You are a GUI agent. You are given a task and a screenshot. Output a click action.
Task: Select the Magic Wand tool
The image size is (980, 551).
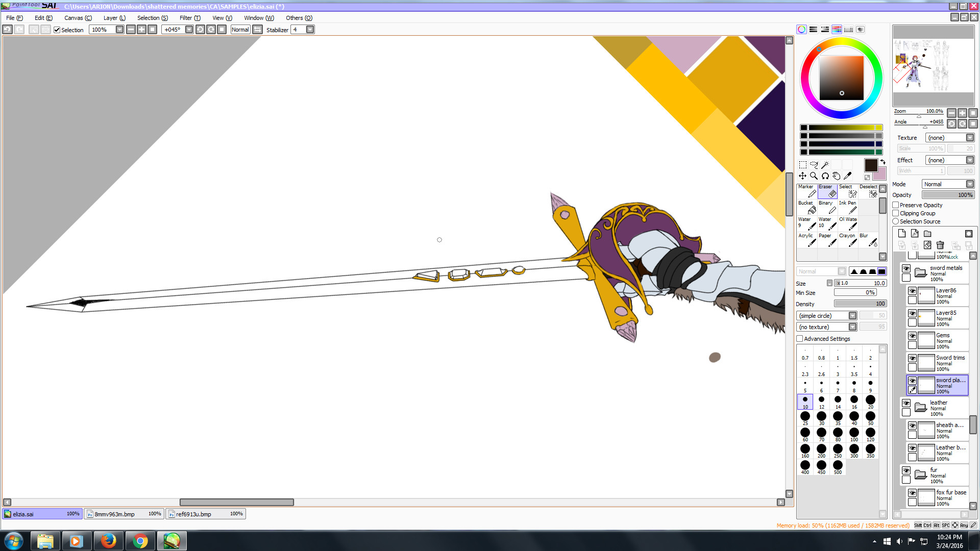click(825, 165)
